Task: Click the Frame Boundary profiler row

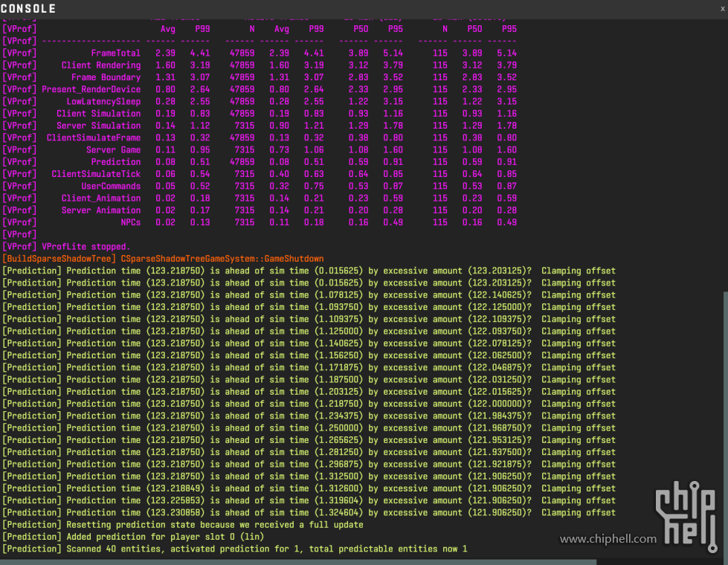Action: tap(106, 77)
